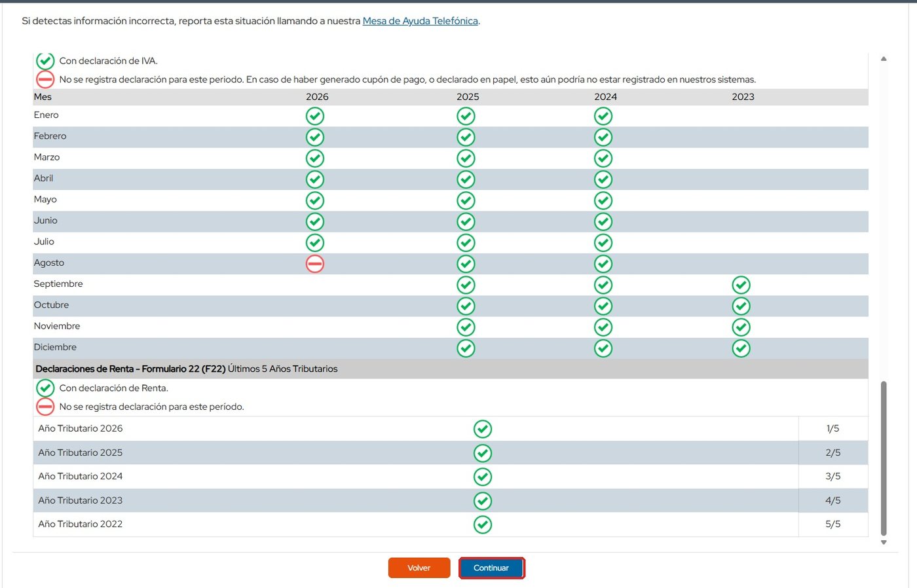Click the red icon beside 'No se registra declaración para este período.'
The height and width of the screenshot is (588, 917).
point(45,407)
